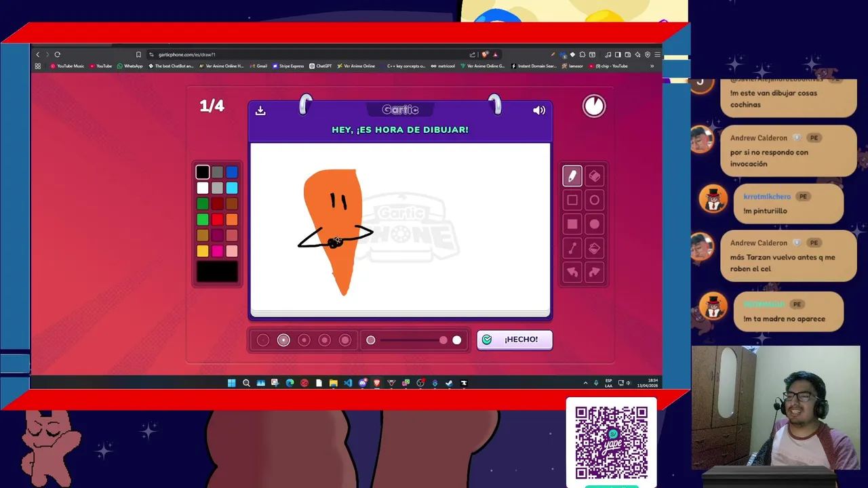Pick the dark gray color swatch
The image size is (868, 488).
pos(217,172)
